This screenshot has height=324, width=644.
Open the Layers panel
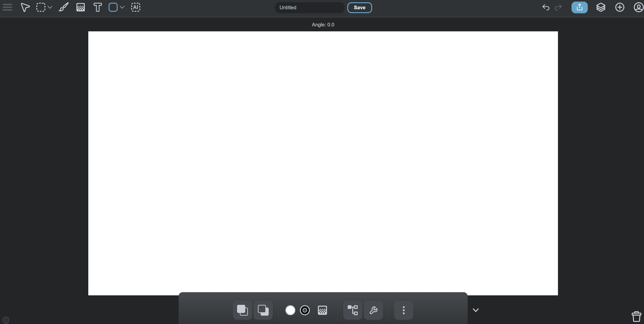click(601, 7)
